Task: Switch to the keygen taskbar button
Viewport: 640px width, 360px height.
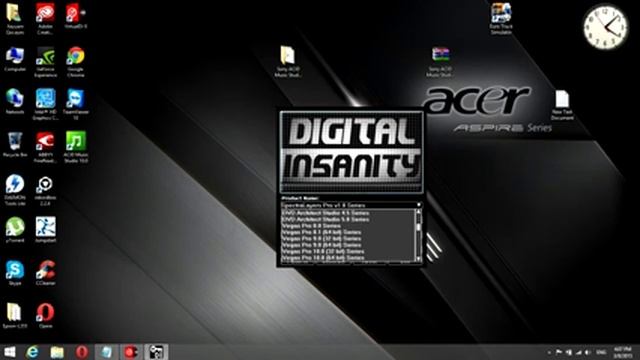Action: [x=156, y=352]
